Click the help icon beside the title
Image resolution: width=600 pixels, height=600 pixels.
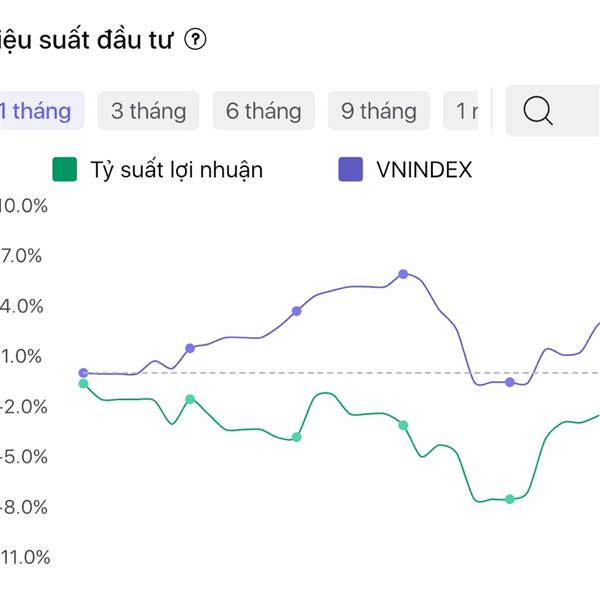(196, 40)
